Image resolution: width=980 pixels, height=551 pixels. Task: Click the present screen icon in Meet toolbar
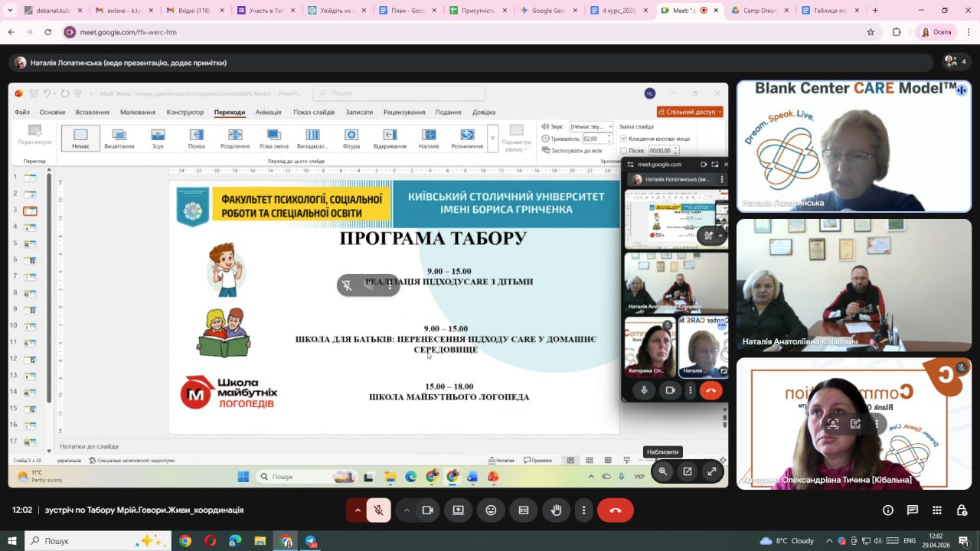coord(458,510)
